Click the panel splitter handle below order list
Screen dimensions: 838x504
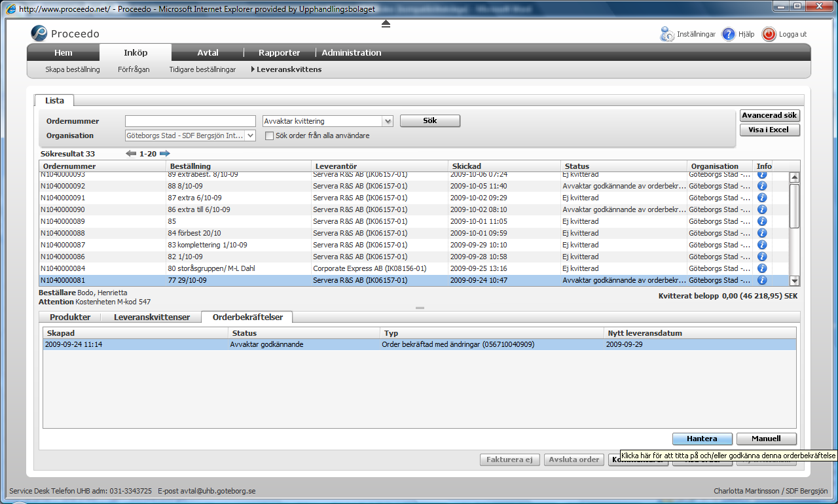pyautogui.click(x=420, y=308)
